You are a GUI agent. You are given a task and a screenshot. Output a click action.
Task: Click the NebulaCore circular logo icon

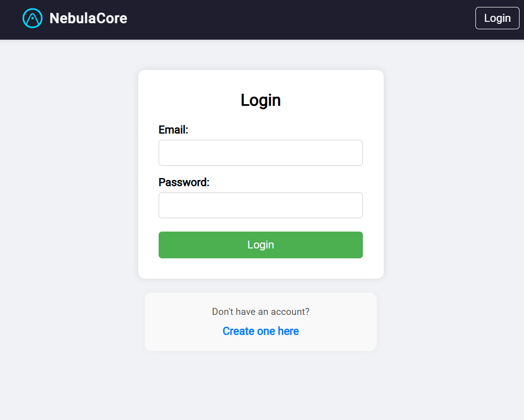coord(33,18)
